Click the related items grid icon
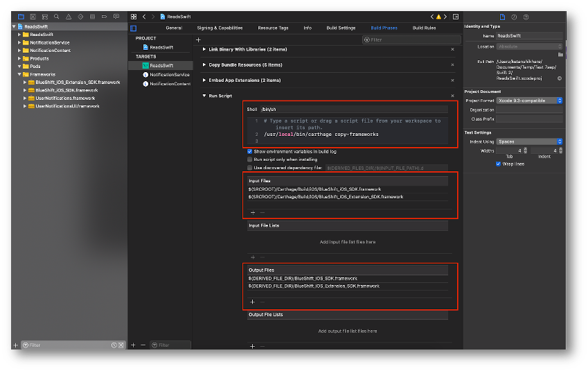 [134, 17]
